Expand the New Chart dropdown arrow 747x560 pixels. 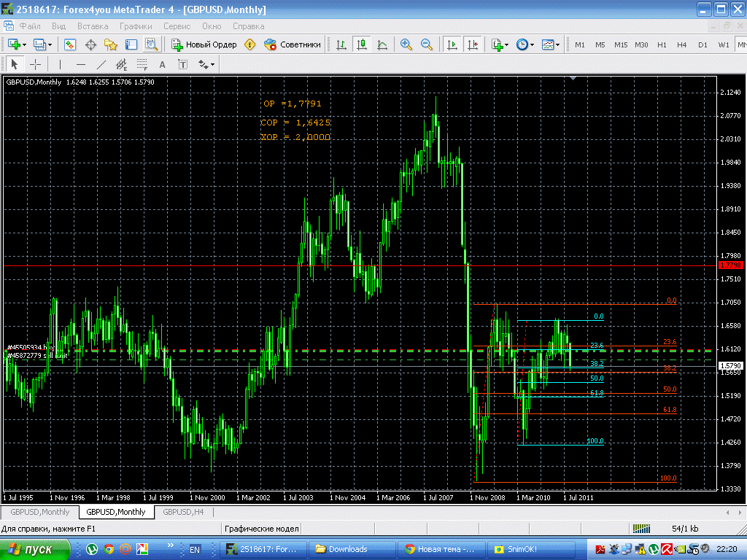click(x=23, y=44)
